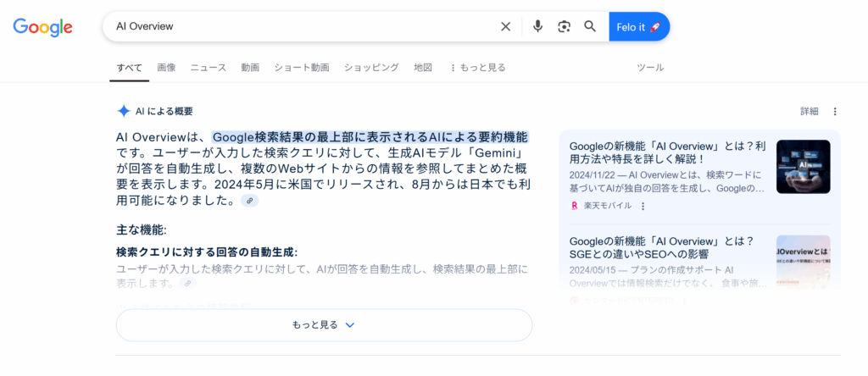Click the 2024/05/15 article snippet text
Viewport: 868px width, 376px height.
click(668, 277)
